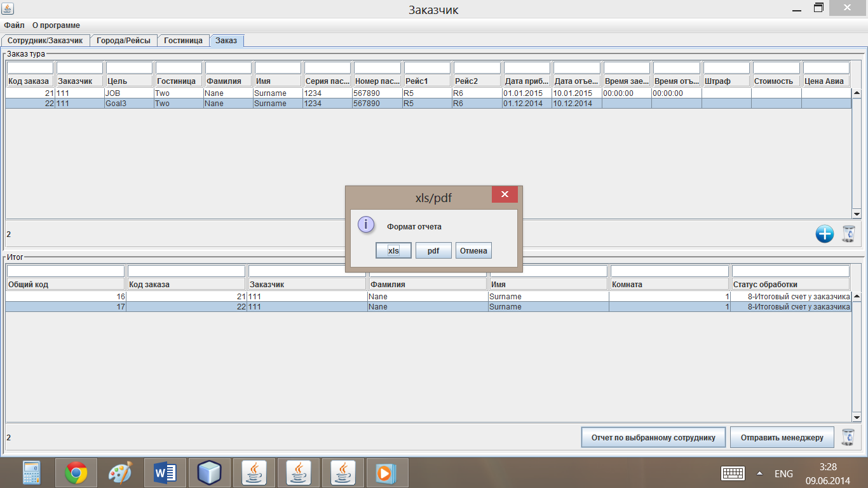
Task: Close the xls/pdf dialog
Action: pos(505,194)
